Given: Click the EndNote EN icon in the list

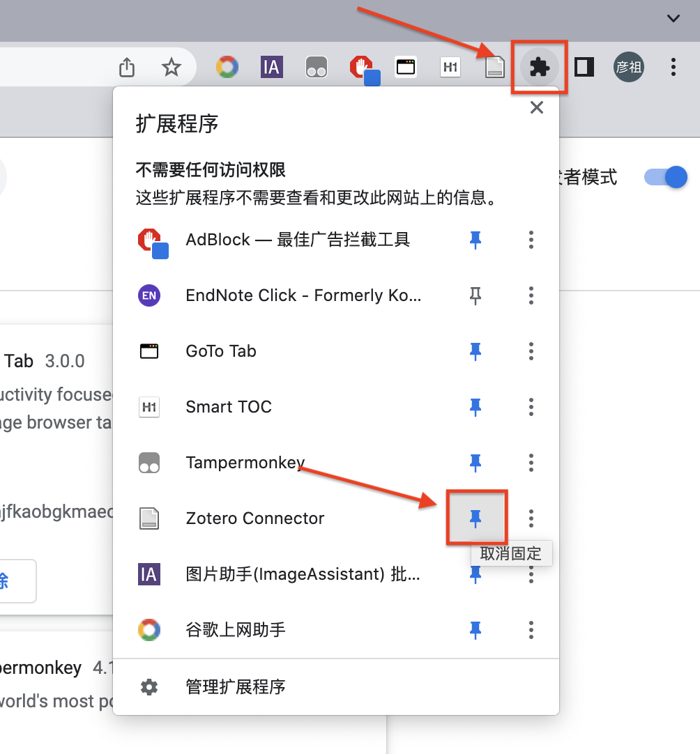Looking at the screenshot, I should [149, 295].
